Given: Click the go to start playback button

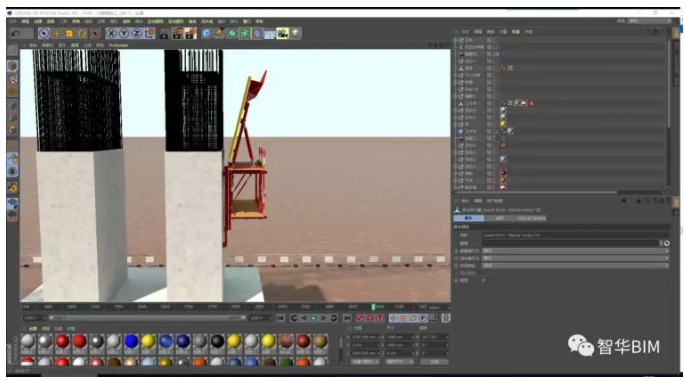Looking at the screenshot, I should pyautogui.click(x=281, y=318).
